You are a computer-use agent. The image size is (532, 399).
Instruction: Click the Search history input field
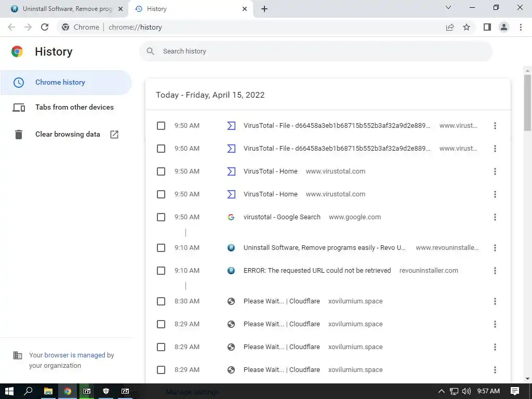[315, 51]
